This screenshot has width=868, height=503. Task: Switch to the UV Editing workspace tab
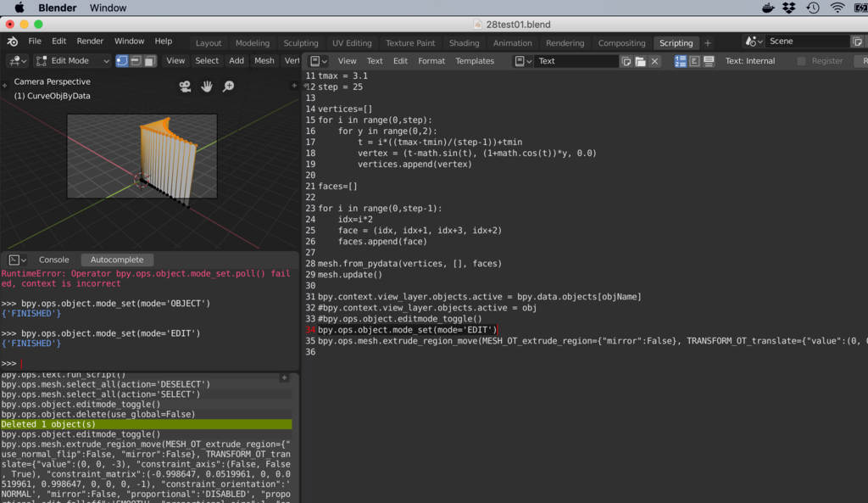tap(352, 43)
